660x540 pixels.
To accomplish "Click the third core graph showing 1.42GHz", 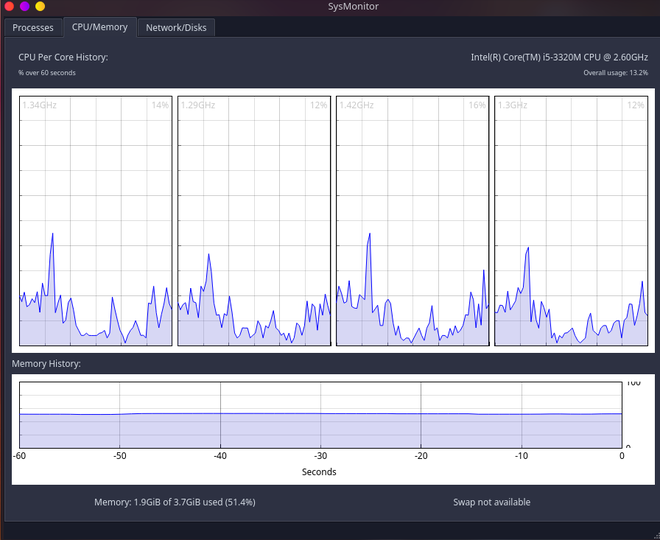I will pyautogui.click(x=413, y=221).
